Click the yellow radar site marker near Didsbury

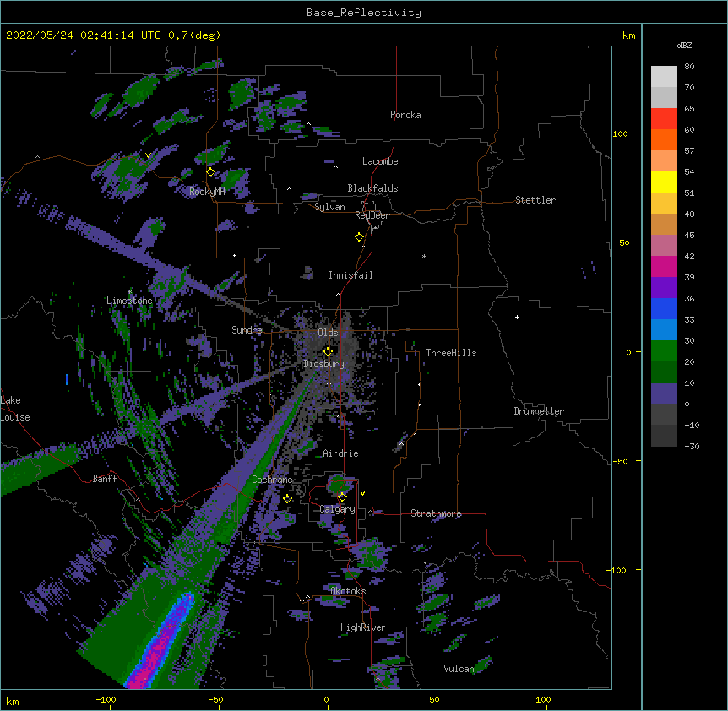click(328, 351)
